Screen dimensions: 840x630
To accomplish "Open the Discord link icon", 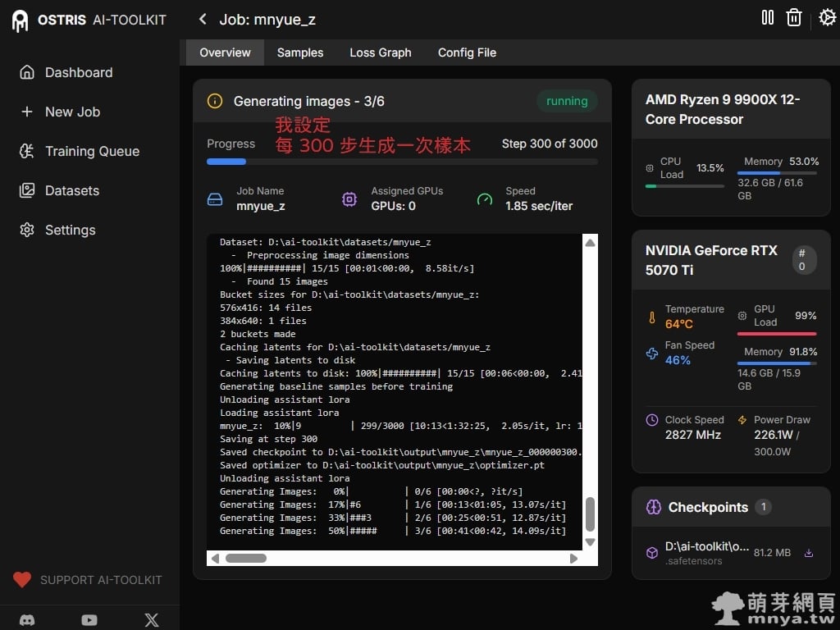I will (27, 620).
